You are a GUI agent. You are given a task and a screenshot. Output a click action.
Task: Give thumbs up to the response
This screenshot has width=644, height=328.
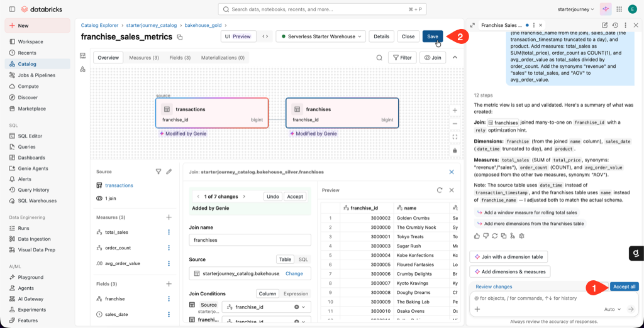tap(477, 236)
